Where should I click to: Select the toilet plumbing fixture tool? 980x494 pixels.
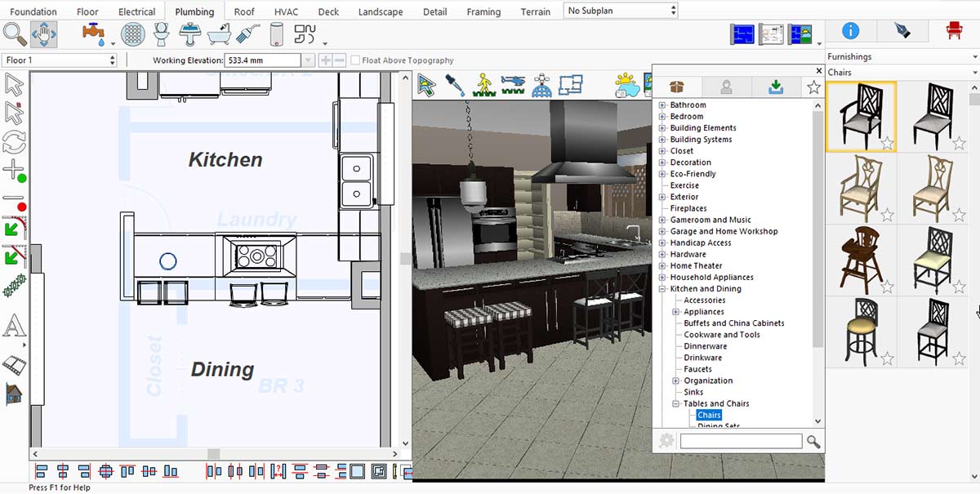point(162,33)
